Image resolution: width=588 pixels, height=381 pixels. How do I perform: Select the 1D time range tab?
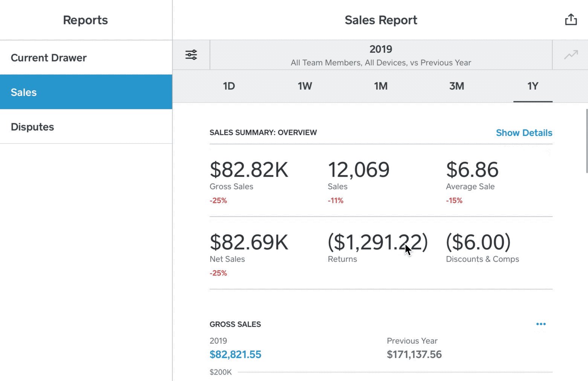(x=229, y=86)
